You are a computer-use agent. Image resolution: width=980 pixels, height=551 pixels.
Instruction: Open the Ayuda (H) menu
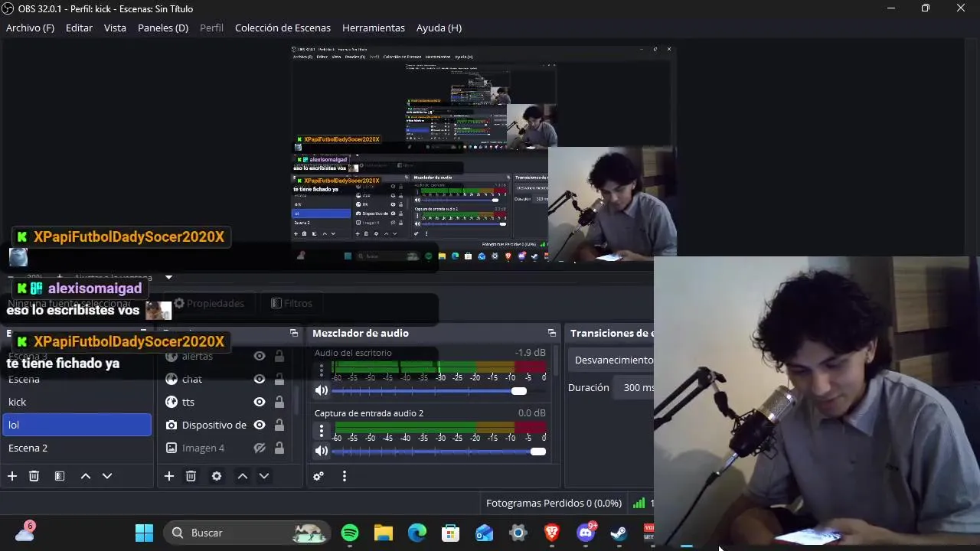[439, 28]
